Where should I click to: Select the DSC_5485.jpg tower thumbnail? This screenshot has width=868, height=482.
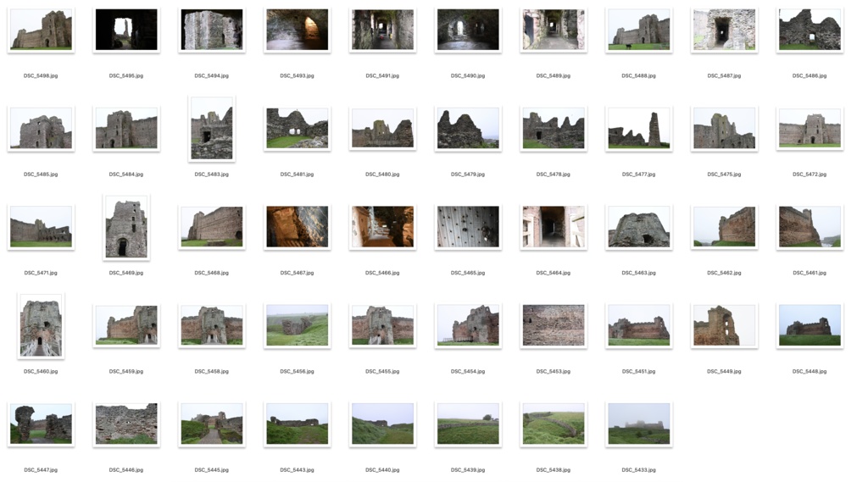click(41, 129)
